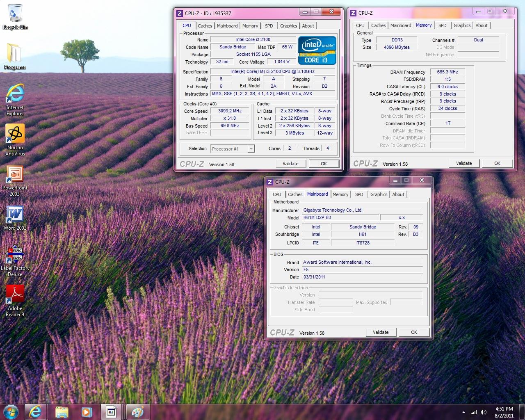Click the BIOS brand Award Software International
The width and height of the screenshot is (525, 420).
point(362,262)
